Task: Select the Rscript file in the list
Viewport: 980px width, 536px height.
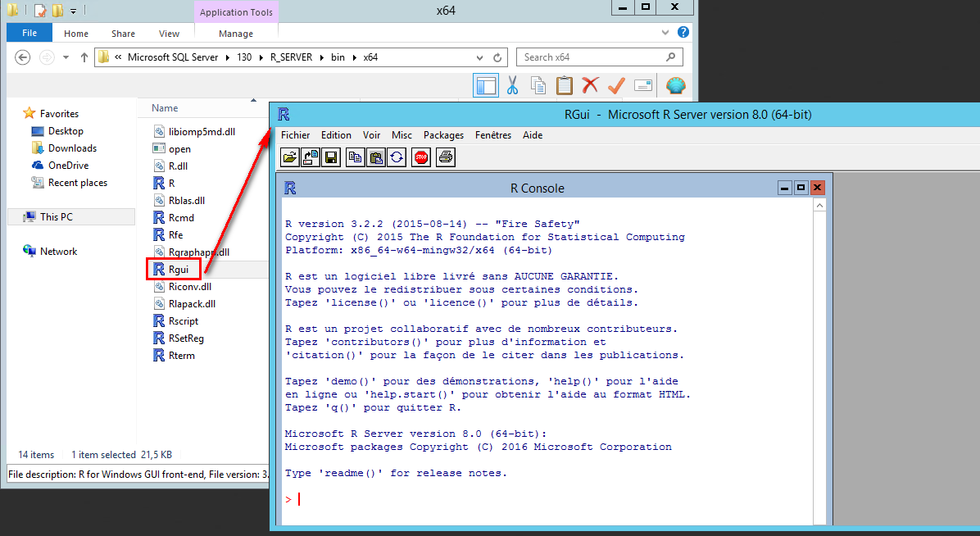Action: 183,320
